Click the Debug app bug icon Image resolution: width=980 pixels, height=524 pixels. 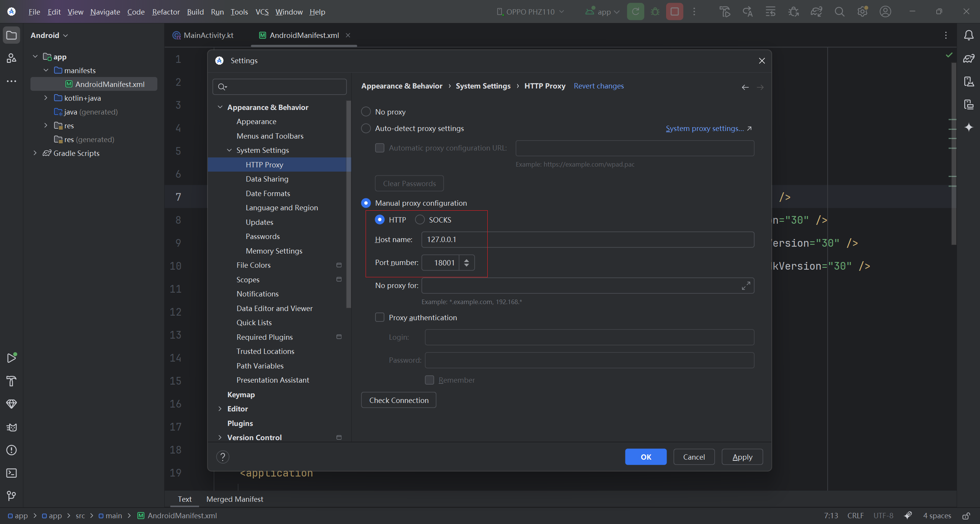pos(655,12)
